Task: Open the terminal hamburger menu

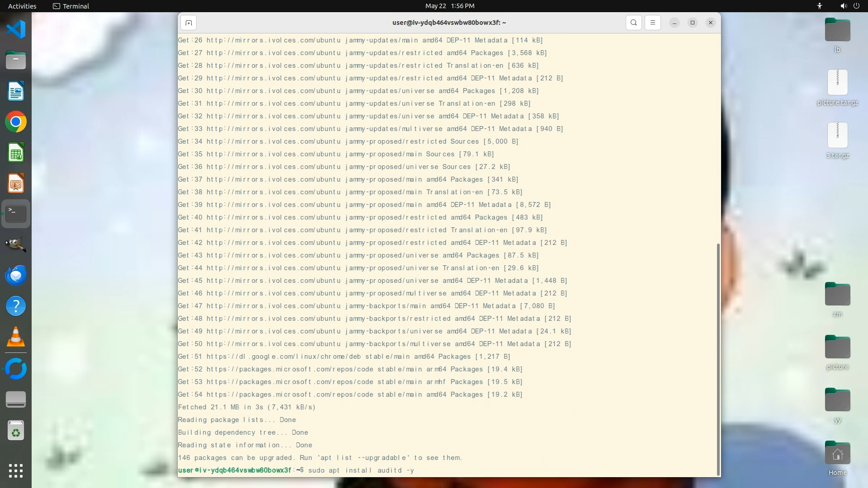Action: click(652, 23)
